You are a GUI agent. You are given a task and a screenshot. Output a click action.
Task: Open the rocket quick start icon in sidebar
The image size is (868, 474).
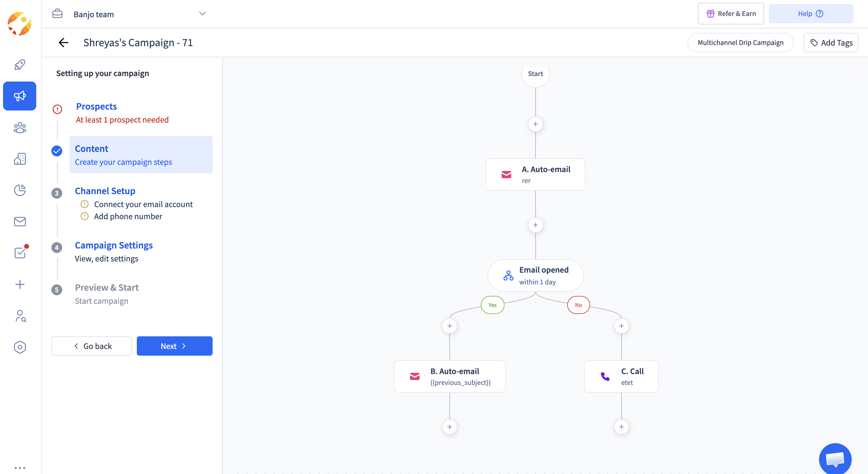(x=20, y=64)
